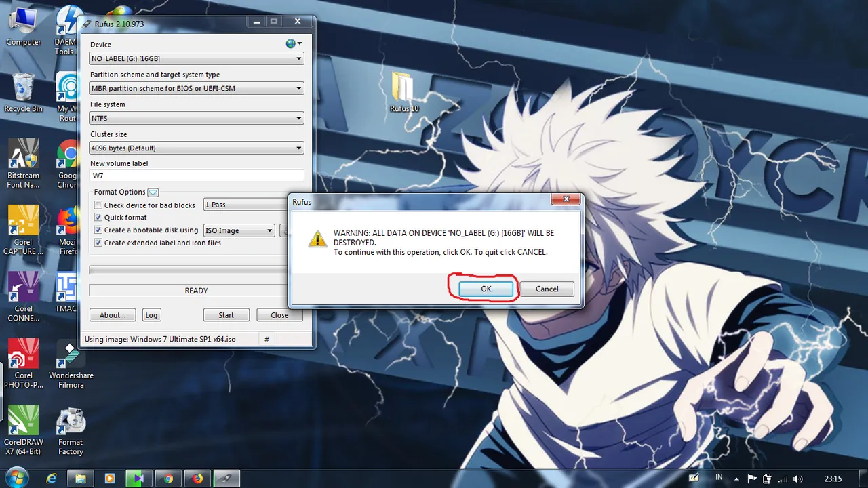Image resolution: width=868 pixels, height=488 pixels.
Task: Click the Rufus taskbar button
Action: pyautogui.click(x=226, y=478)
